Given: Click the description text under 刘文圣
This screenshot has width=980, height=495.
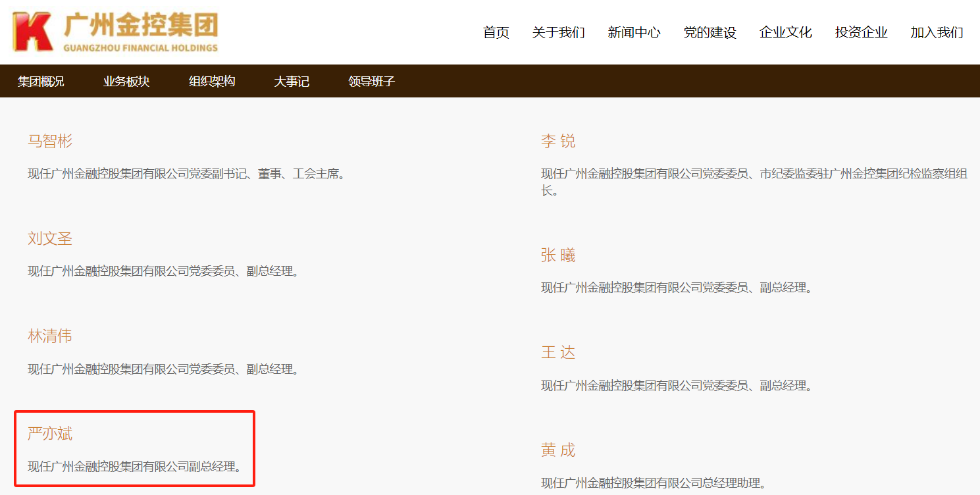Looking at the screenshot, I should (164, 271).
